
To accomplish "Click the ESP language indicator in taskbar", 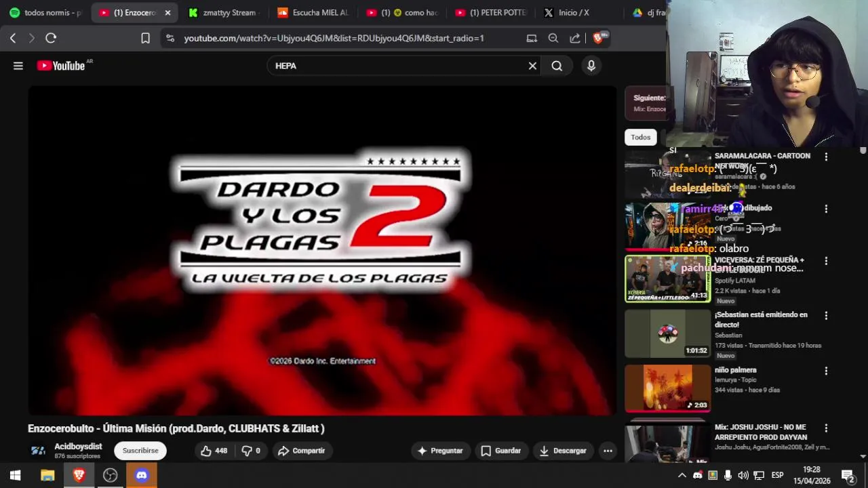I will 777,475.
